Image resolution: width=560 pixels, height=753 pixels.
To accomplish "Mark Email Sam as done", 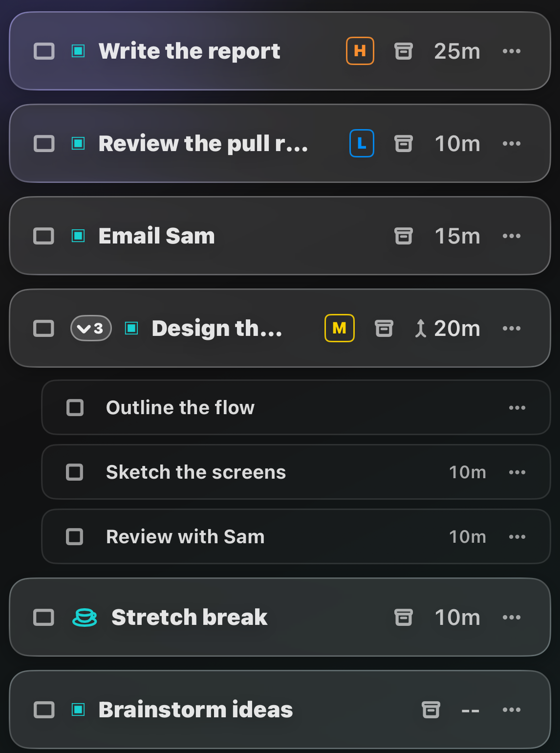I will (44, 236).
